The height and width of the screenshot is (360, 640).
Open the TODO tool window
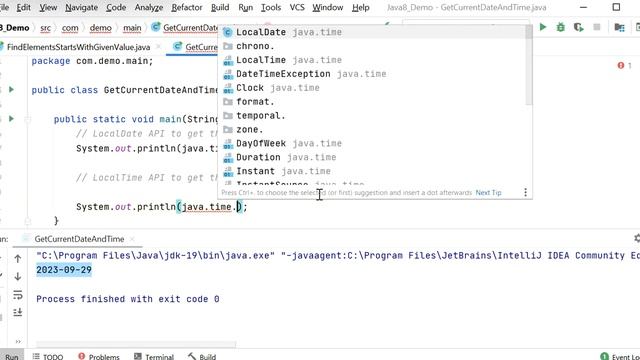48,356
